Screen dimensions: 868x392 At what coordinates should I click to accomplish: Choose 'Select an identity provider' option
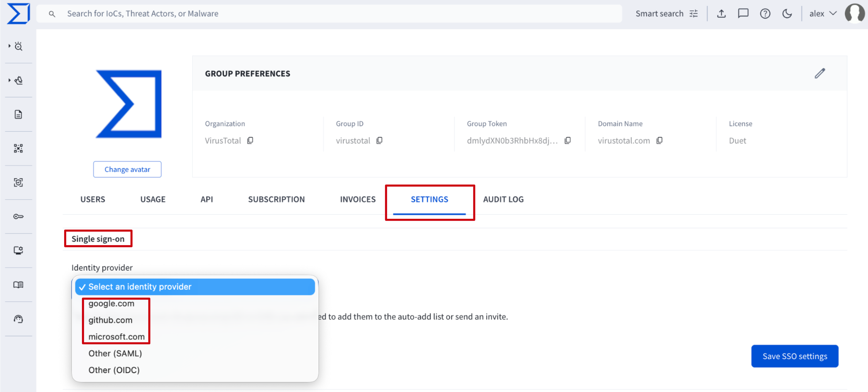pyautogui.click(x=195, y=287)
